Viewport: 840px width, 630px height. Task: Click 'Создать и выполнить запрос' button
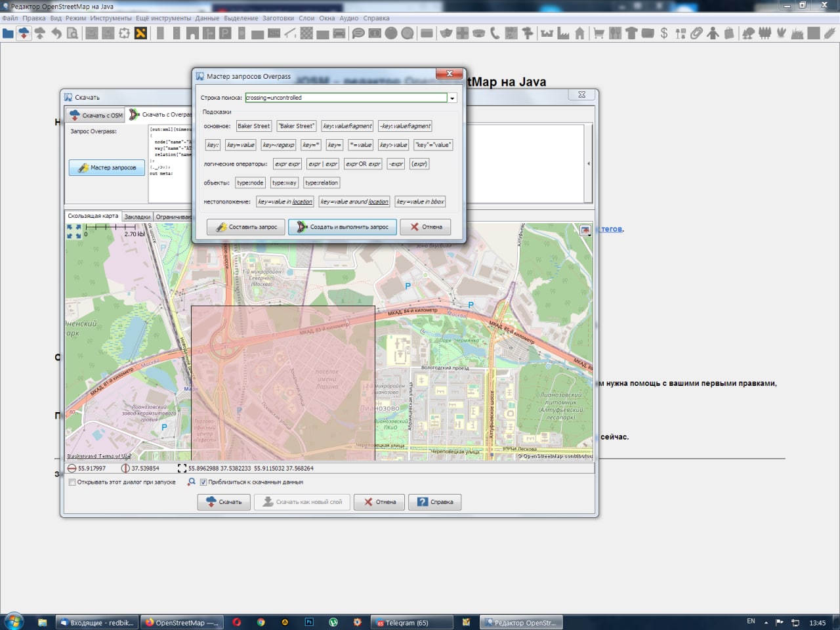[x=342, y=227]
